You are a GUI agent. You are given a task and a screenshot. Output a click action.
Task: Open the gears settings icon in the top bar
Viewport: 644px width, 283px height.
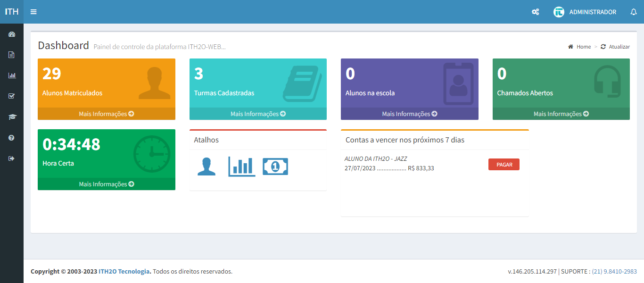point(535,12)
